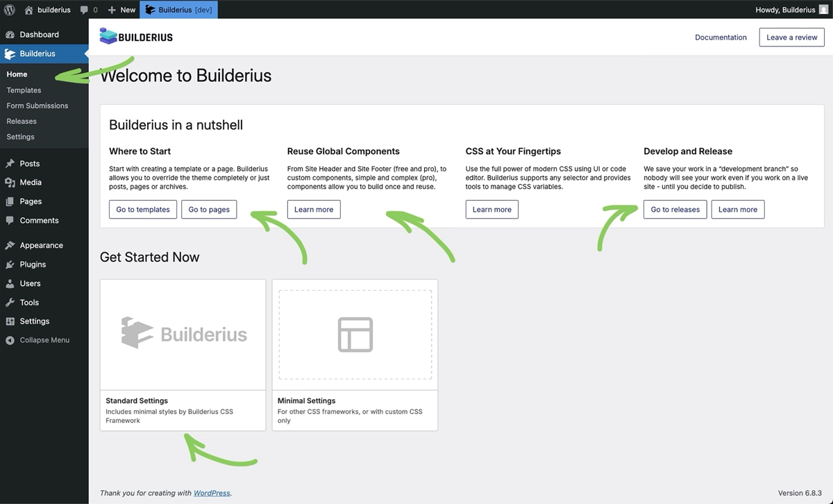833x504 pixels.
Task: Expand the New item menu in admin bar
Action: coord(121,10)
